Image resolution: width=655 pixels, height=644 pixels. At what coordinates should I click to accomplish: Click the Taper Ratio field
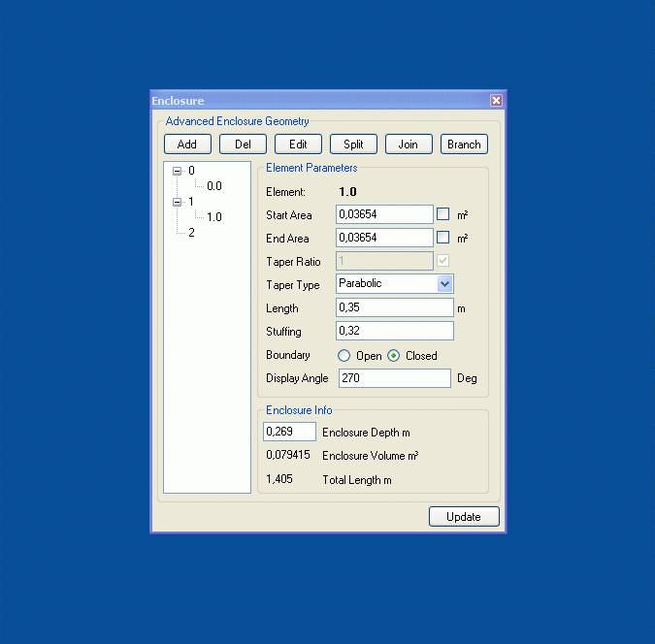pos(384,261)
